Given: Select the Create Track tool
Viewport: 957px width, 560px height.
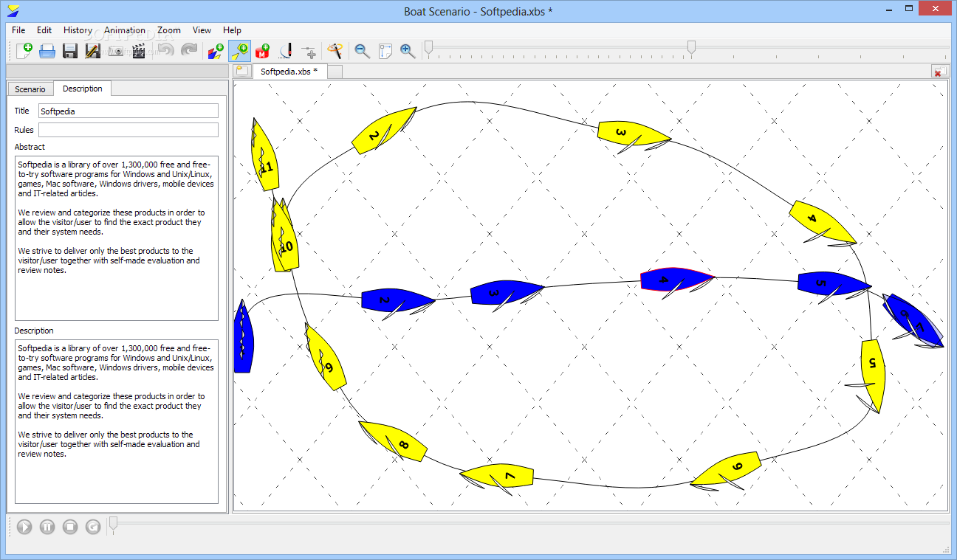Looking at the screenshot, I should [x=216, y=51].
